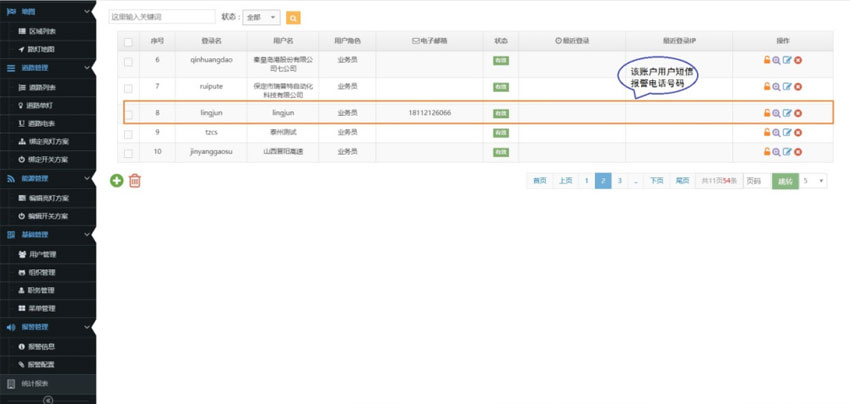Image resolution: width=850 pixels, height=404 pixels.
Task: Check the checkbox for row qinhuangdao
Action: point(128,61)
